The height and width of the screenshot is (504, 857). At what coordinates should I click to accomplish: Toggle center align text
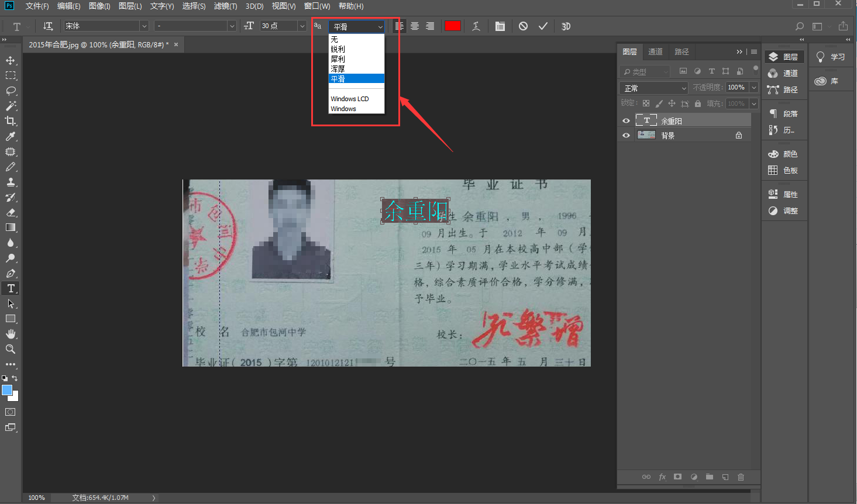pyautogui.click(x=415, y=26)
